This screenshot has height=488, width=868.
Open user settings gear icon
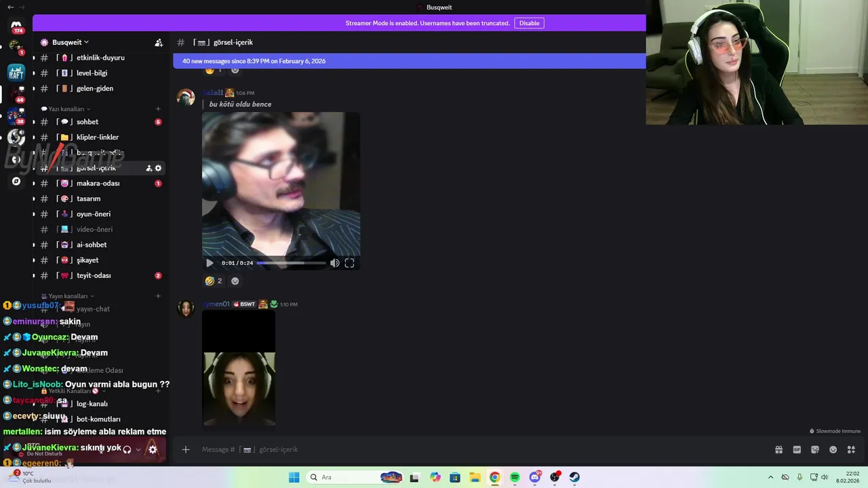click(x=153, y=449)
